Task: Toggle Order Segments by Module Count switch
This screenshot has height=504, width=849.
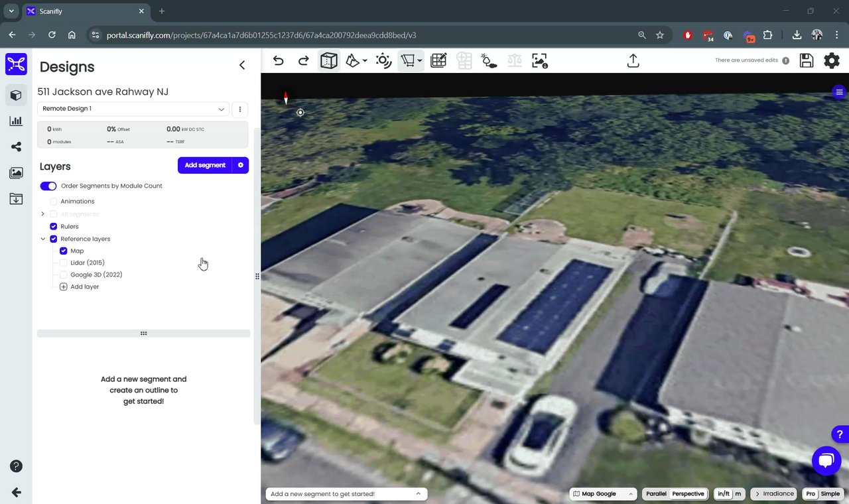Action: [48, 186]
